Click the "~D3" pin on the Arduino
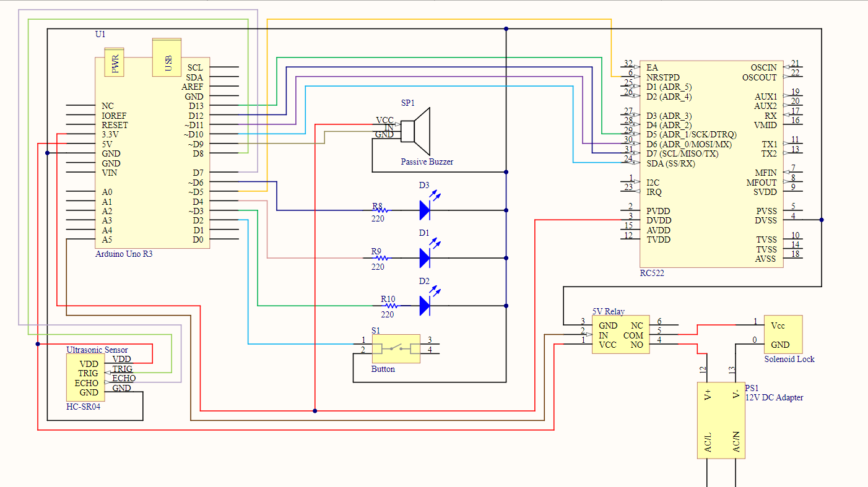868x487 pixels. [196, 211]
